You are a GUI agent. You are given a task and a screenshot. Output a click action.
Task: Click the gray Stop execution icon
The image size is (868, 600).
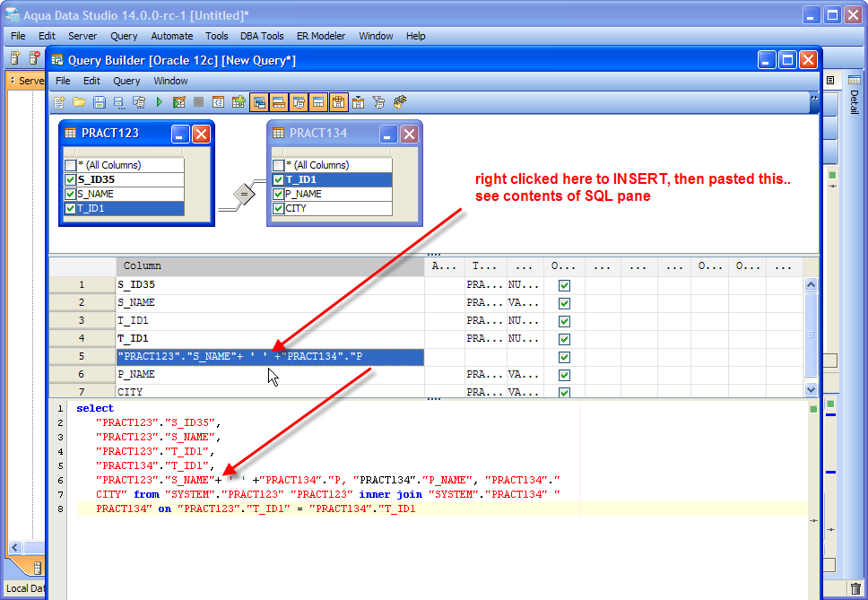pyautogui.click(x=199, y=102)
